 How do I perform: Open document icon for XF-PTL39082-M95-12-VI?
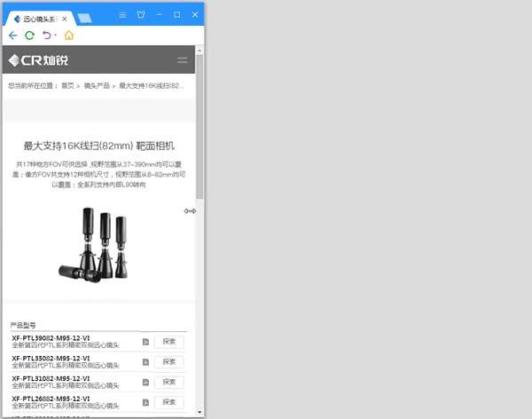[x=145, y=342]
